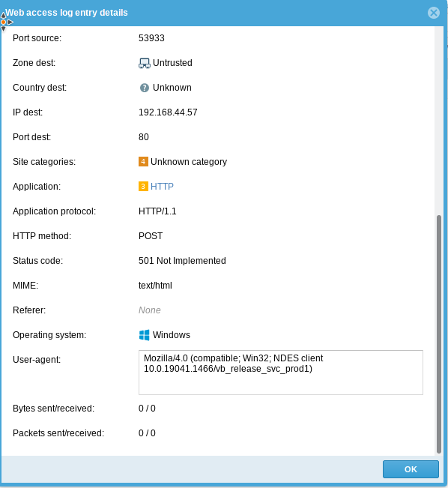This screenshot has width=448, height=488.
Task: Confirm the dialog with the OK button
Action: pos(411,469)
